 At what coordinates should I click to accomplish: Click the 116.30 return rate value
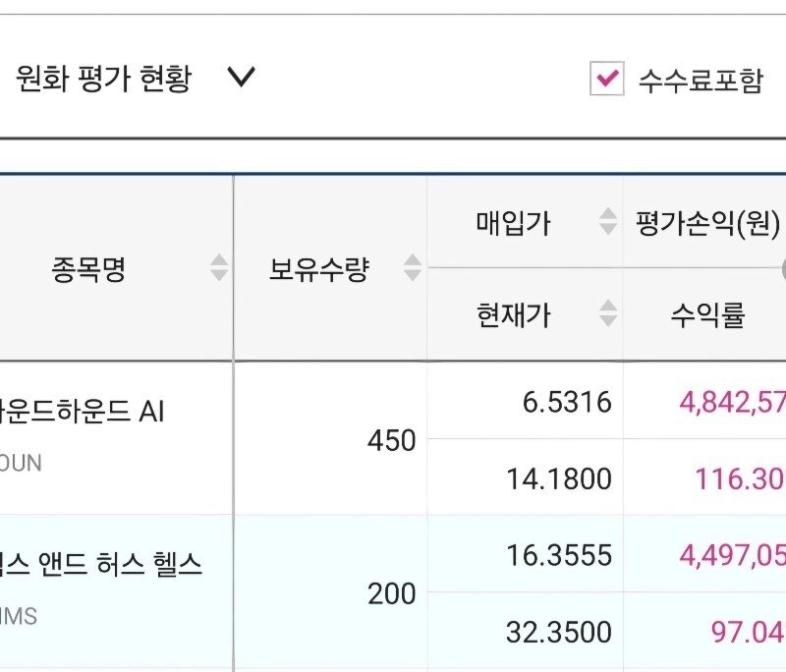tap(739, 479)
